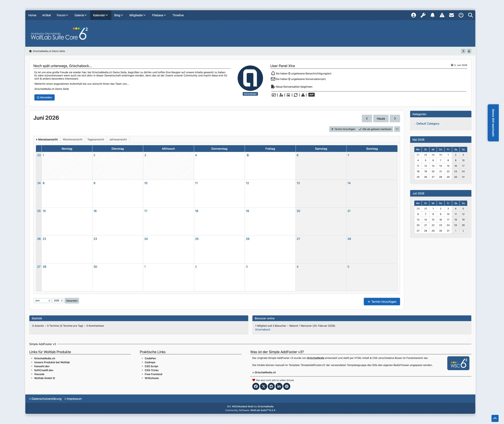Click the refresh sync icon in User Panel
This screenshot has height=424, width=504.
296,95
